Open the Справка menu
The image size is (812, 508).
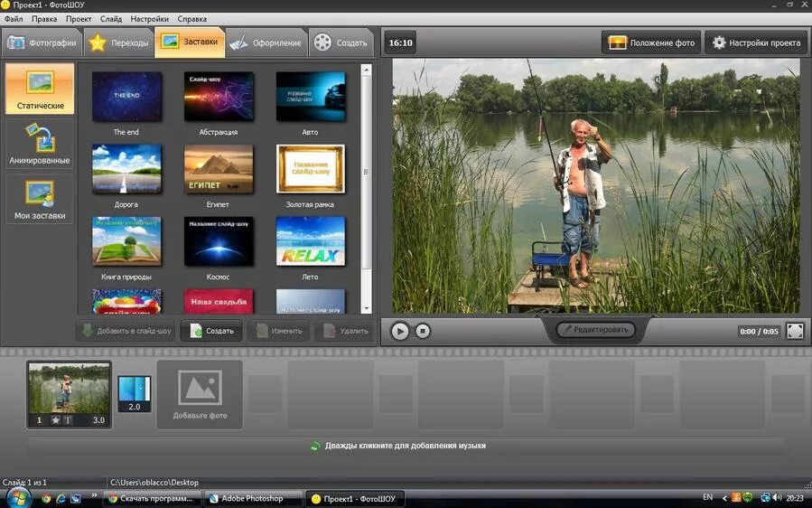pos(191,19)
